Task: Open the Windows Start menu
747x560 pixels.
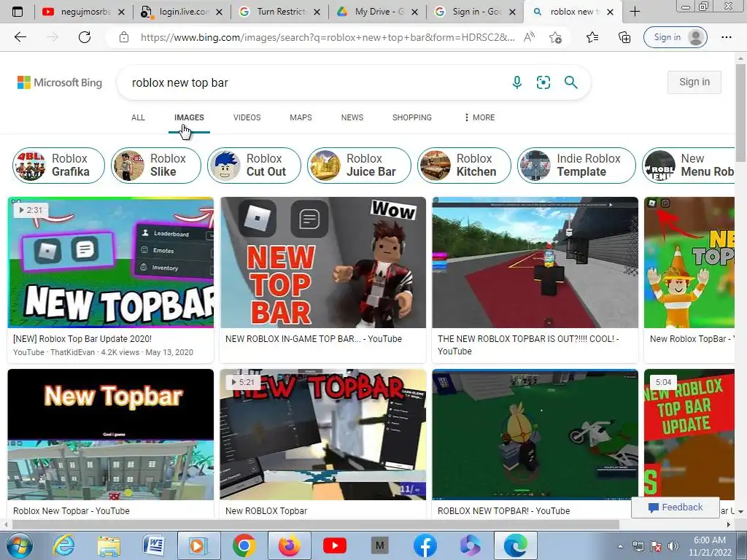Action: 20,545
